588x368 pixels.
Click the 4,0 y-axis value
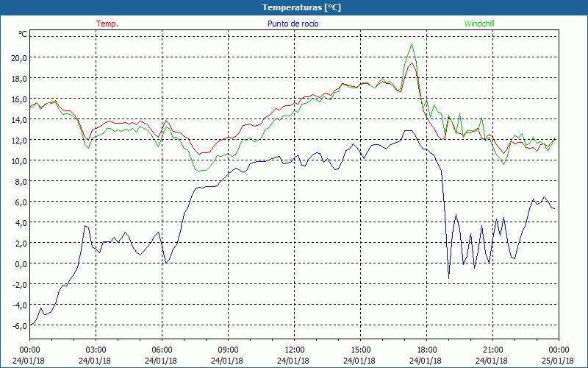(x=21, y=223)
